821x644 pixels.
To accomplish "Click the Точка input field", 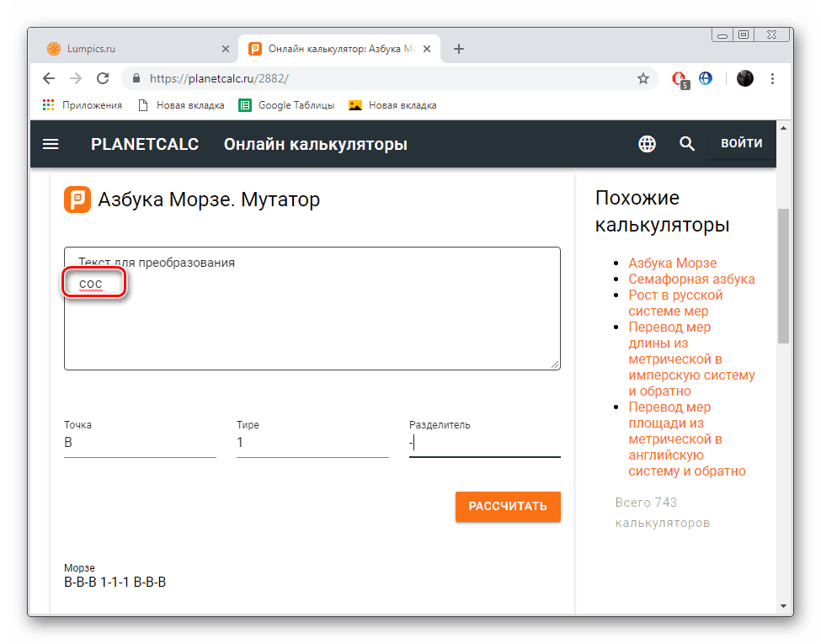I will [x=140, y=443].
